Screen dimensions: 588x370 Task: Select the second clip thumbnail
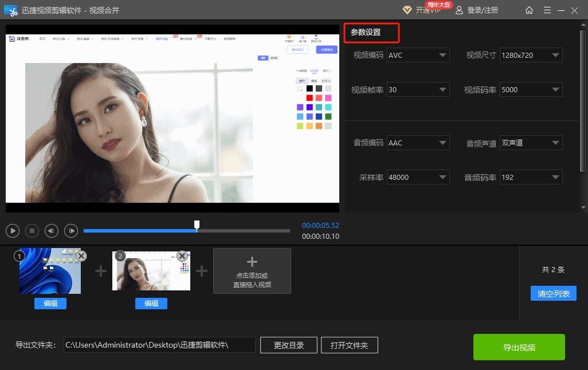point(151,272)
